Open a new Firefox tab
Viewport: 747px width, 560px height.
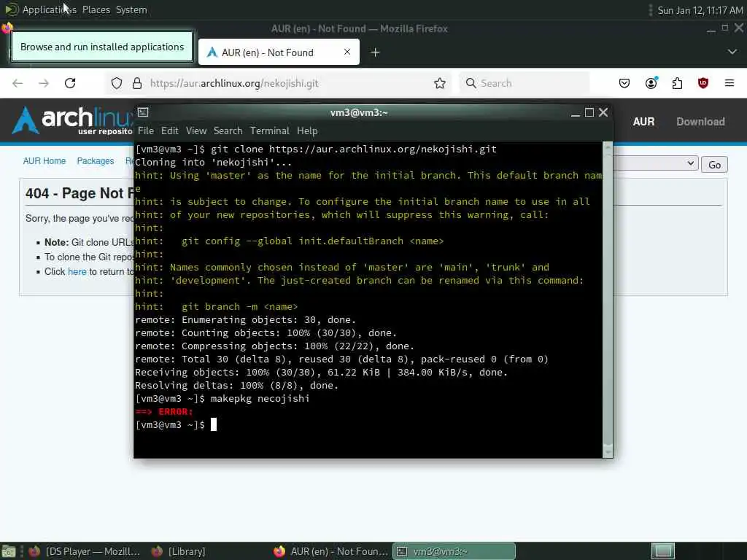tap(376, 52)
